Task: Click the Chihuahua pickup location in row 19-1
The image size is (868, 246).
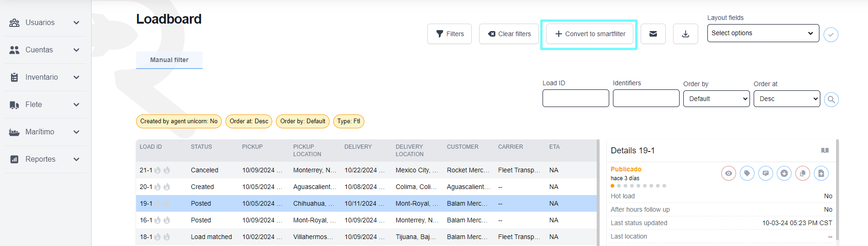Action: tap(314, 203)
